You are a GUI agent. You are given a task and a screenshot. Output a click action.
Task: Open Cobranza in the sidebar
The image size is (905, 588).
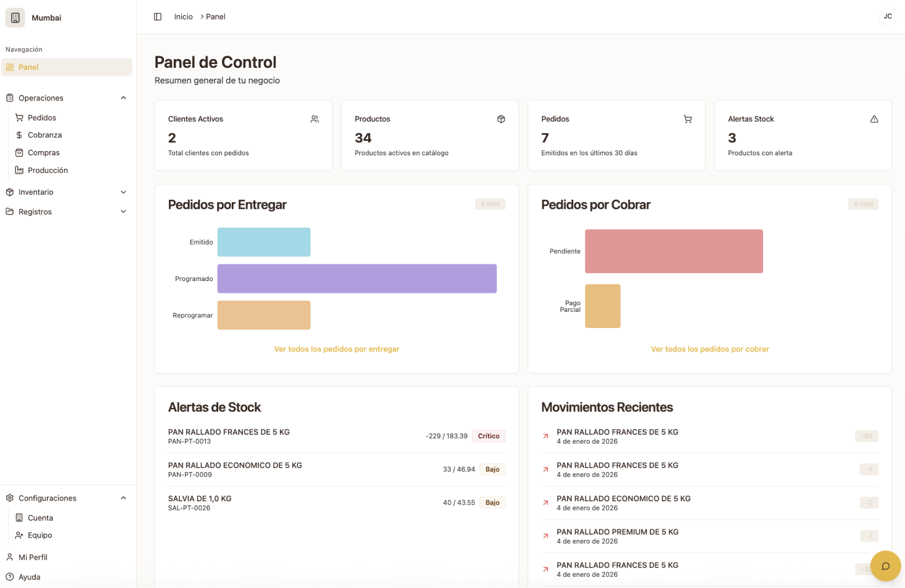coord(44,135)
